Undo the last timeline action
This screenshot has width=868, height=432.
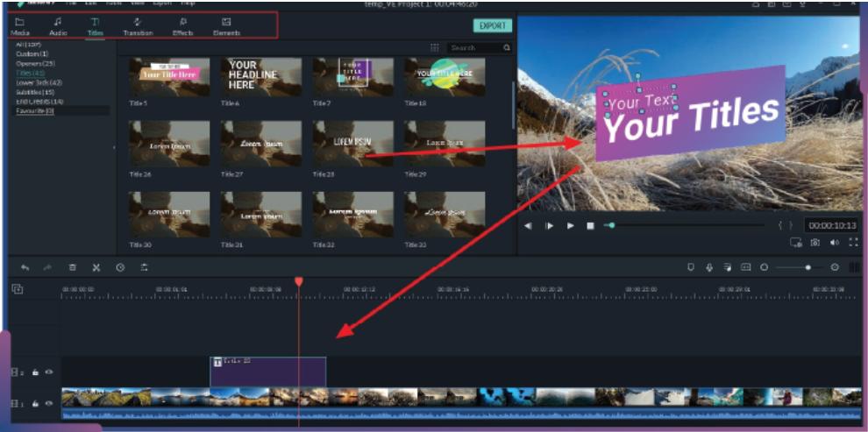coord(25,267)
